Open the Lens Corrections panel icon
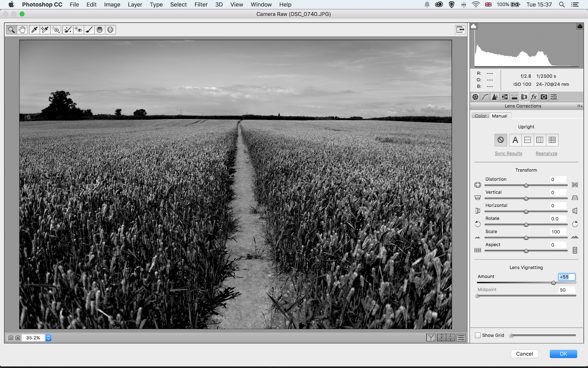This screenshot has height=368, width=588. pyautogui.click(x=524, y=97)
